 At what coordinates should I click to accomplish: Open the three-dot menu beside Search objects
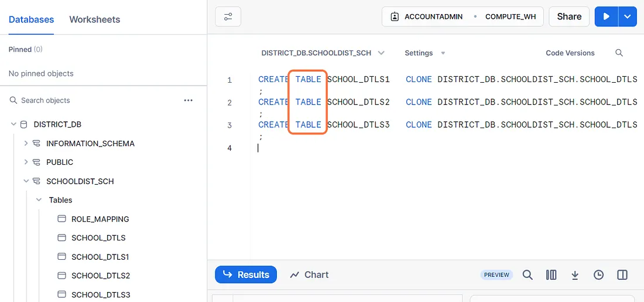[x=188, y=100]
